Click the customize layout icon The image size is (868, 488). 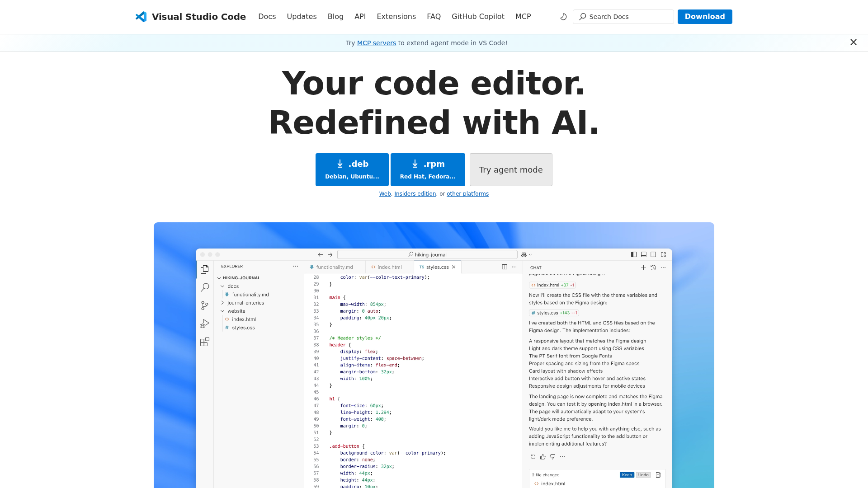pyautogui.click(x=663, y=255)
